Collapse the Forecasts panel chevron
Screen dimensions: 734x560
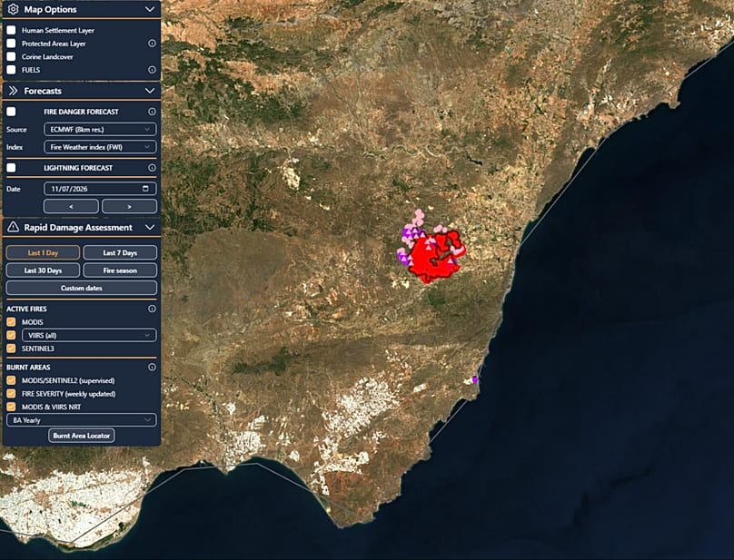pyautogui.click(x=150, y=91)
